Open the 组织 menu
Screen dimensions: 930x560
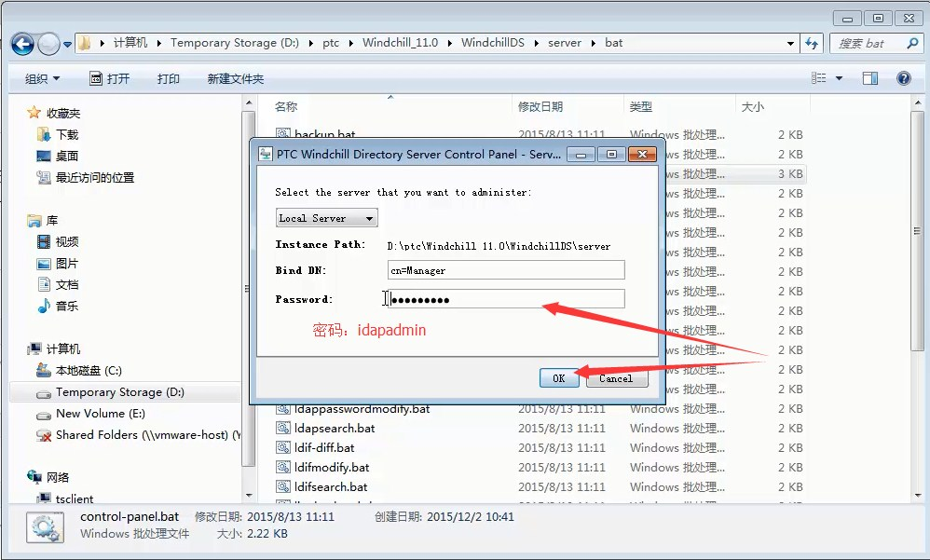pyautogui.click(x=42, y=78)
